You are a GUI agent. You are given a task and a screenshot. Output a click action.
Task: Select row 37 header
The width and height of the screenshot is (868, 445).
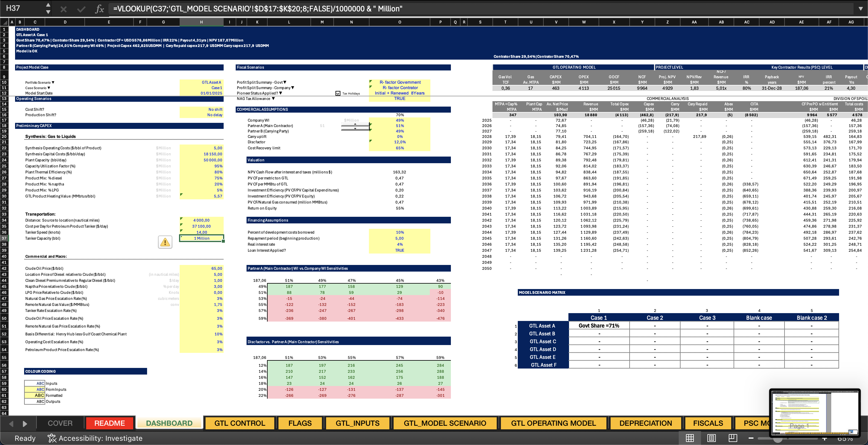coord(4,238)
